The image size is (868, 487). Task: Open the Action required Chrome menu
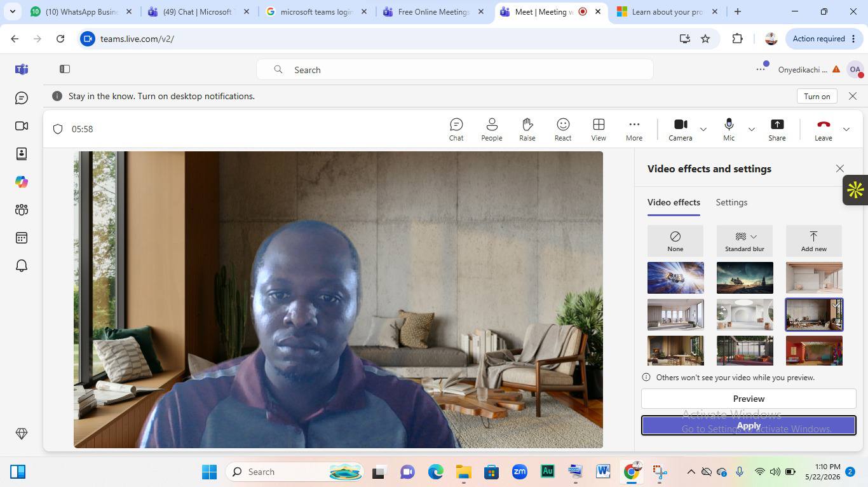(x=824, y=39)
